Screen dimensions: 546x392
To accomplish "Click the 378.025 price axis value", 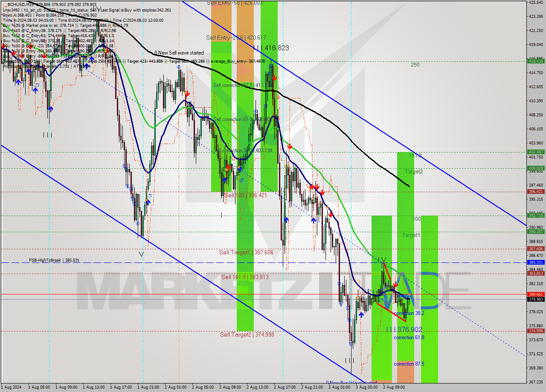I will pos(536,312).
